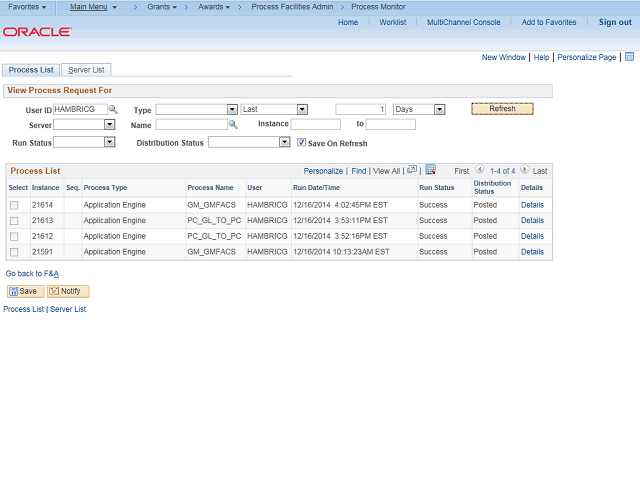
Task: Open the User ID lookup magnifier
Action: [x=113, y=109]
